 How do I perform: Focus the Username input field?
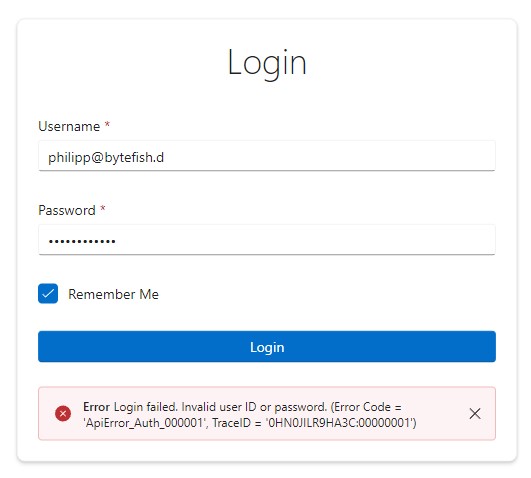click(267, 156)
